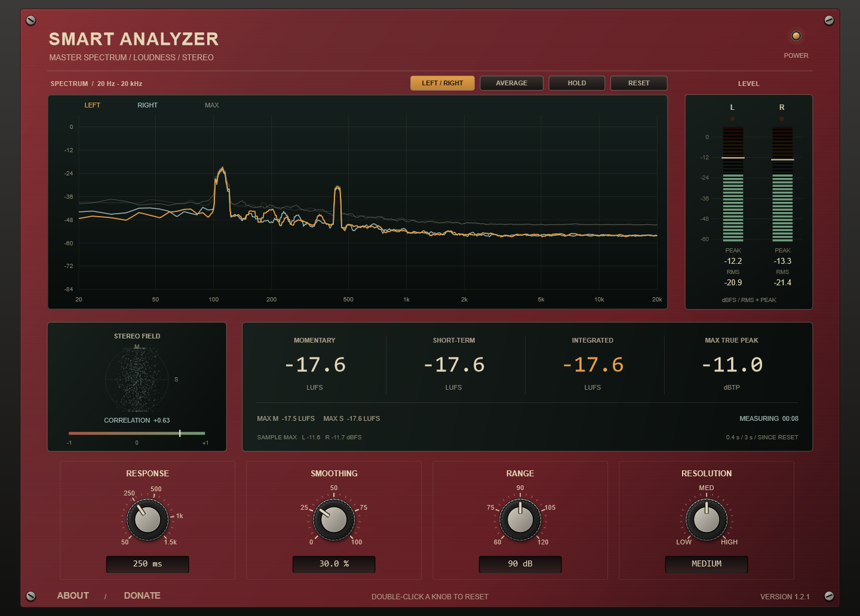
Task: Click the correlation meter bar
Action: click(x=137, y=433)
